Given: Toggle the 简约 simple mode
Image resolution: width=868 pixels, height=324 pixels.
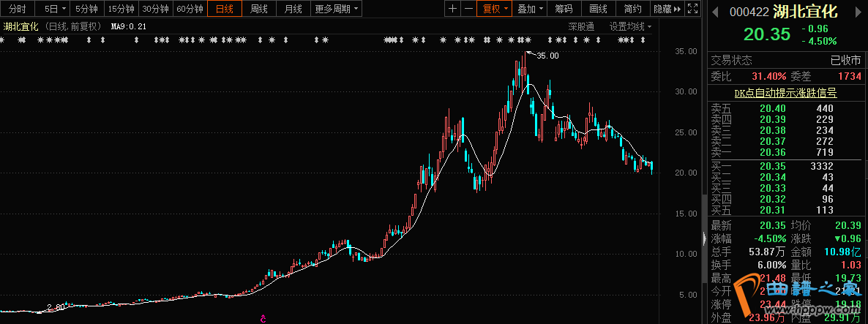Looking at the screenshot, I should coord(632,9).
